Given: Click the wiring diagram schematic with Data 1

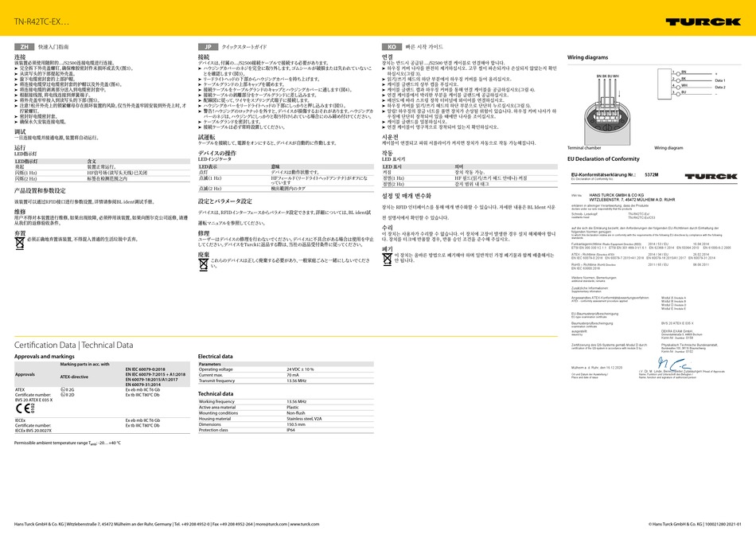Looking at the screenshot, I should (x=692, y=83).
